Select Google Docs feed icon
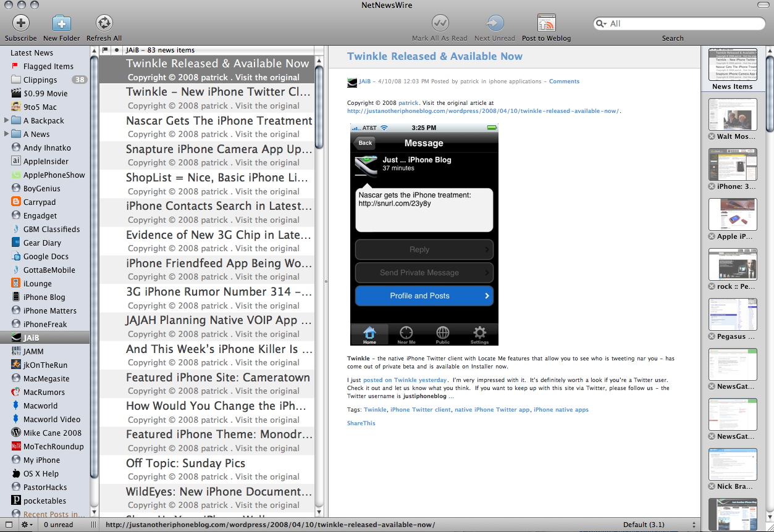Image resolution: width=774 pixels, height=532 pixels. [16, 256]
